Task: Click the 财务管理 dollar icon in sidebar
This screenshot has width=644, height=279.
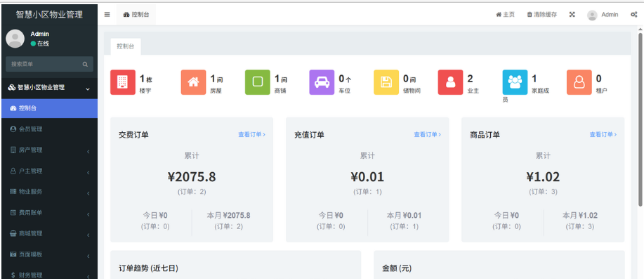Action: [13, 275]
